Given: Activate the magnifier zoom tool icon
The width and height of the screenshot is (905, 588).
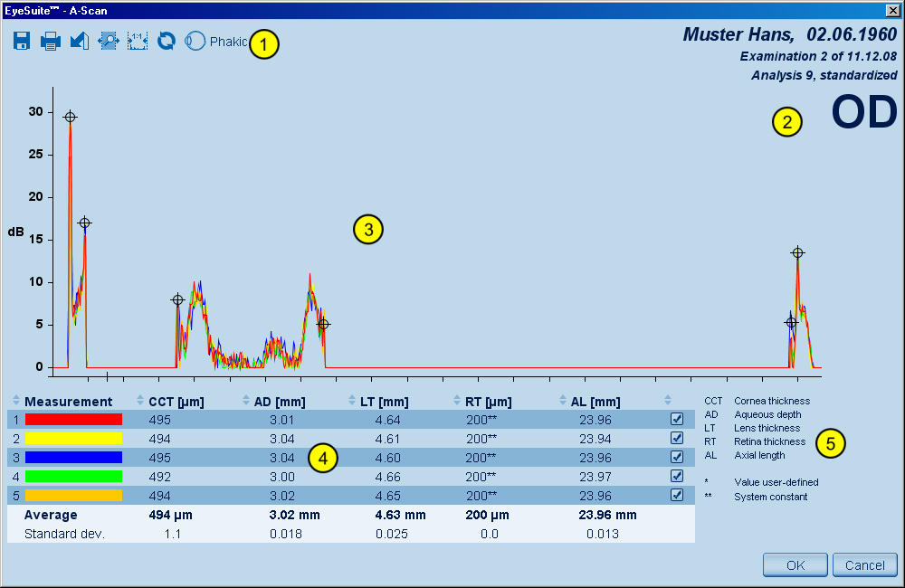Looking at the screenshot, I should tap(109, 41).
